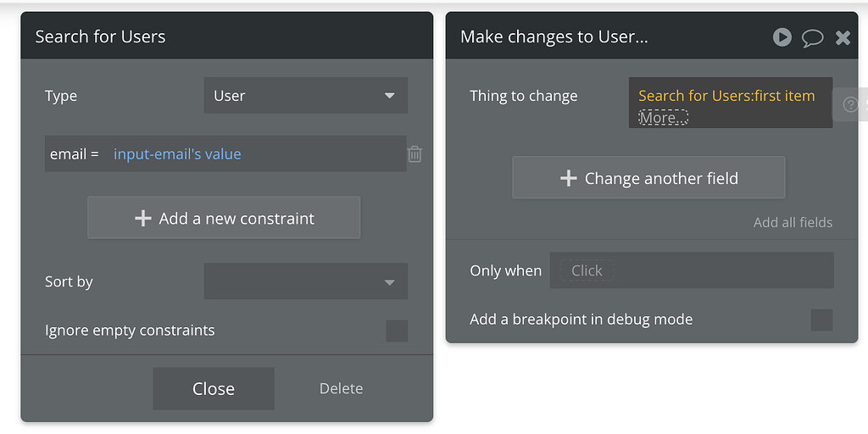Click the More... expression option

(x=663, y=117)
